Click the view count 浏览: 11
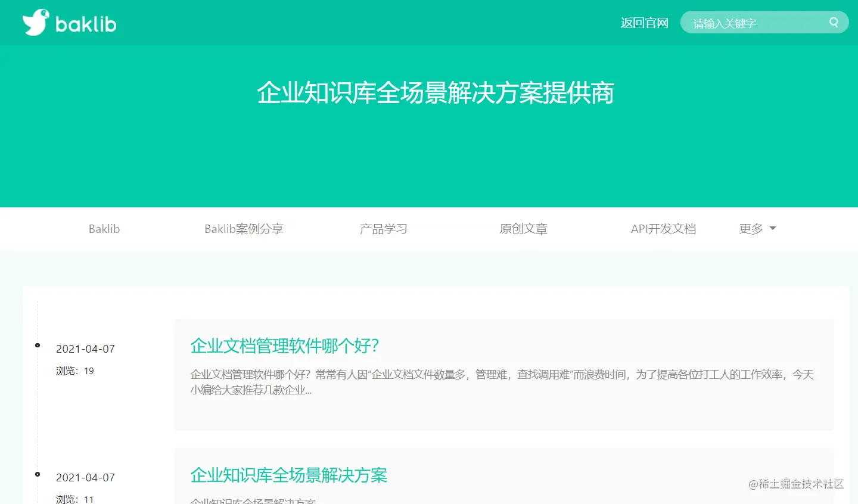The height and width of the screenshot is (504, 858). (75, 499)
